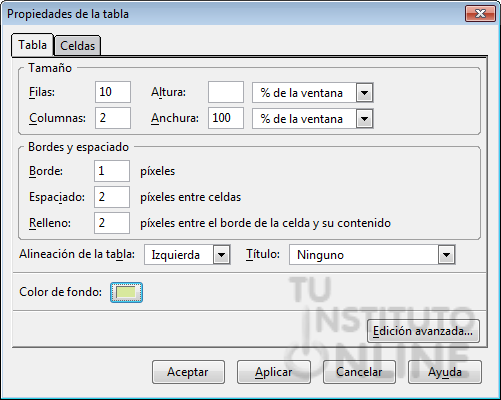Image resolution: width=501 pixels, height=400 pixels.
Task: Click the Cancelar button
Action: [x=359, y=372]
